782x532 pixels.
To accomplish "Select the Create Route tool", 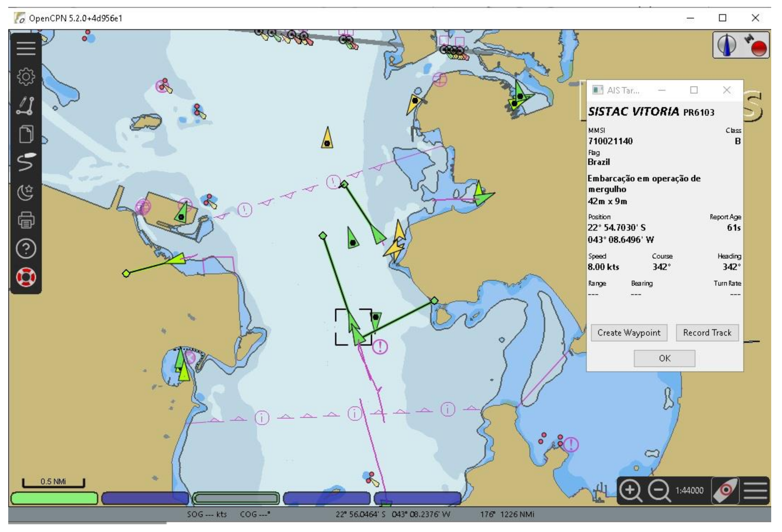I will tap(26, 106).
